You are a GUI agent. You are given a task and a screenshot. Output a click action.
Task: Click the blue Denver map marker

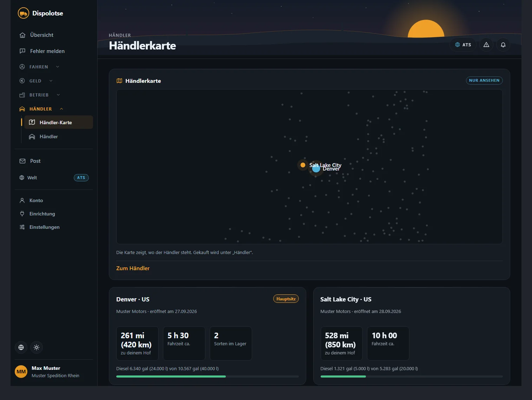pyautogui.click(x=316, y=169)
